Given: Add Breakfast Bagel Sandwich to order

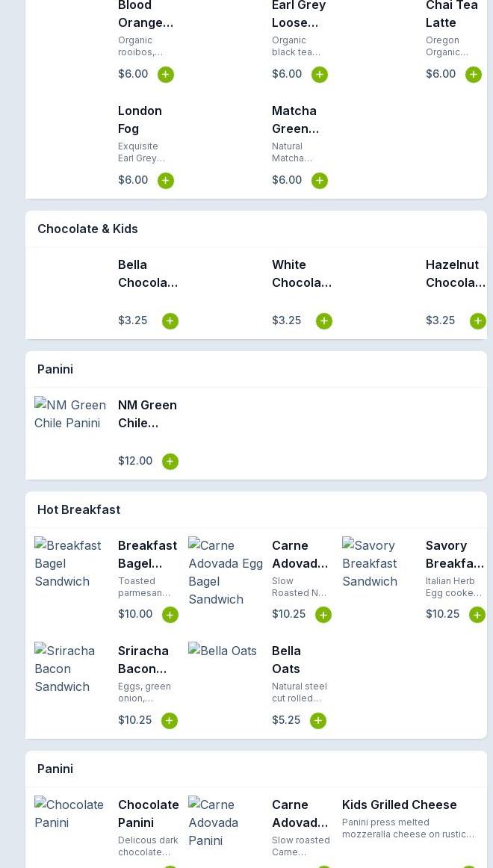Looking at the screenshot, I should point(170,615).
